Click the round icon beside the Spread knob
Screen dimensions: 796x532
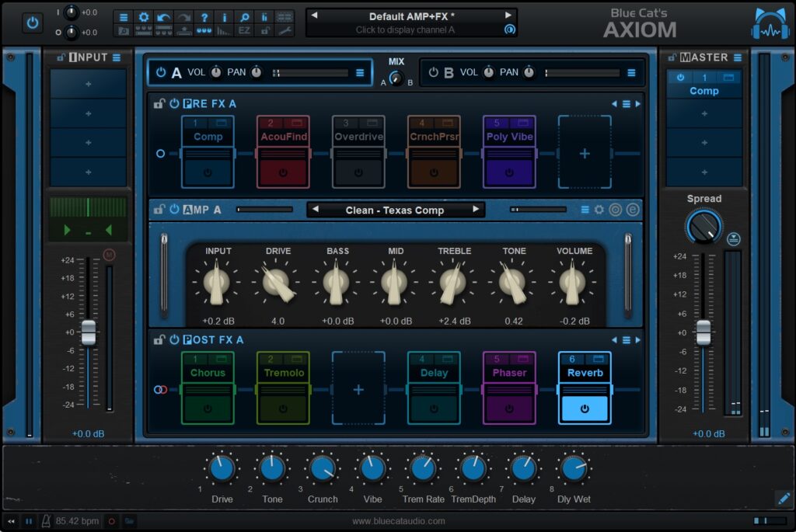pos(734,239)
